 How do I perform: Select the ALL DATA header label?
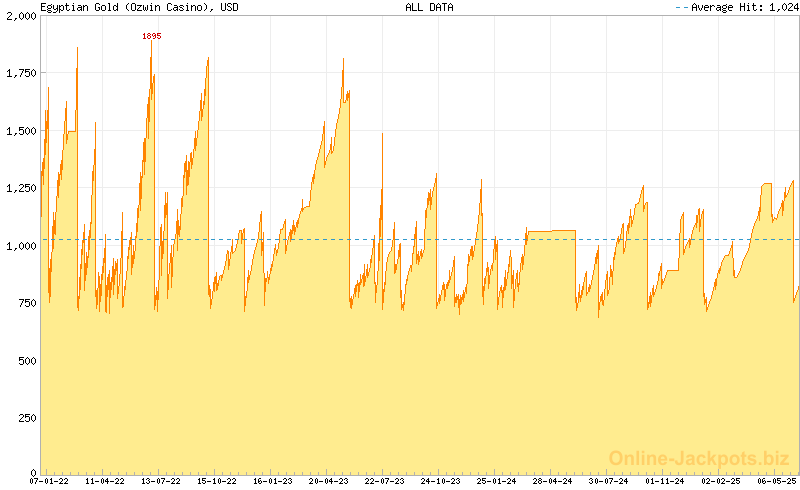tap(429, 7)
